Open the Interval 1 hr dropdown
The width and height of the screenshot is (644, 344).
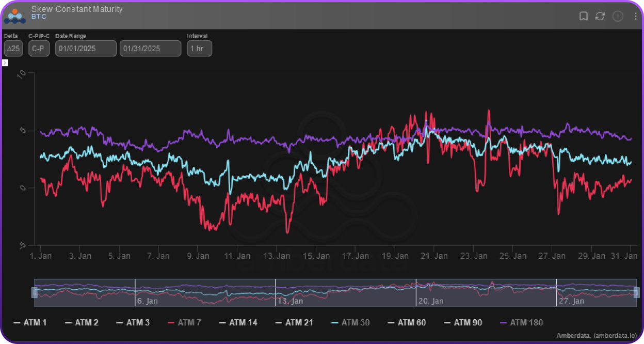point(199,49)
